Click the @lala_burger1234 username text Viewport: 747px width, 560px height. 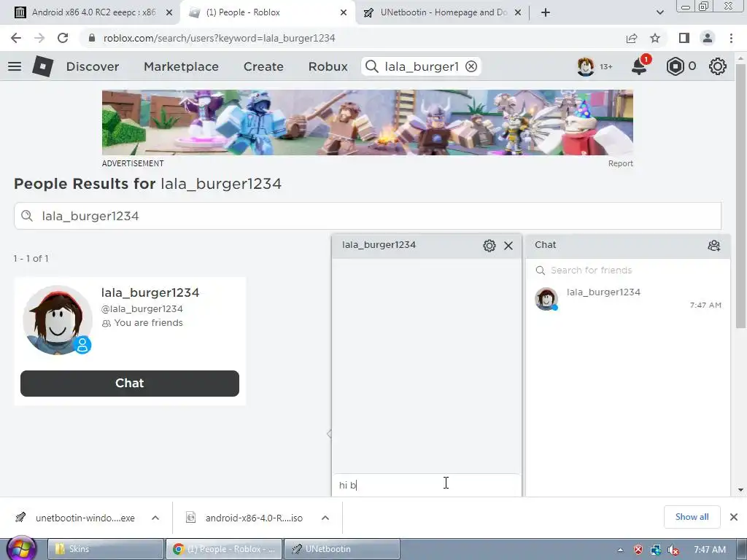(x=142, y=308)
